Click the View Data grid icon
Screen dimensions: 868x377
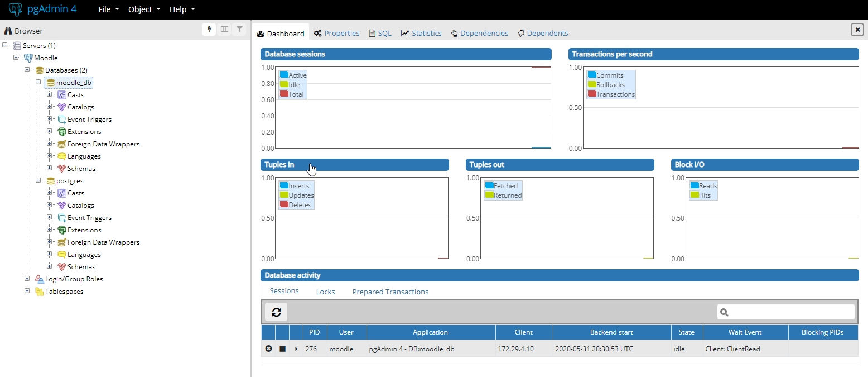pos(224,30)
